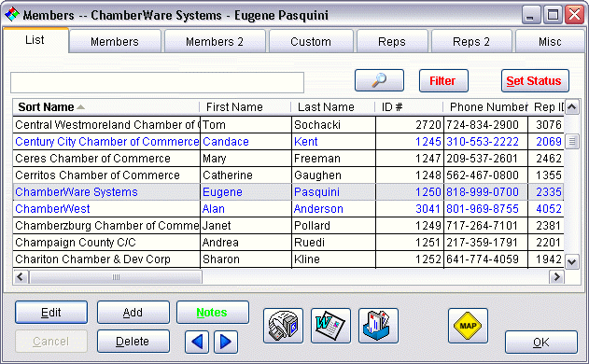Switch to the List tab
Image resolution: width=589 pixels, height=364 pixels.
pos(35,40)
